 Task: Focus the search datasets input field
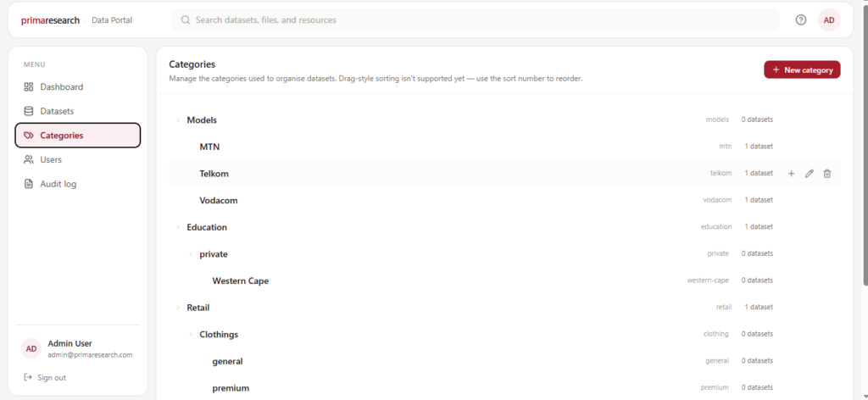(x=476, y=20)
